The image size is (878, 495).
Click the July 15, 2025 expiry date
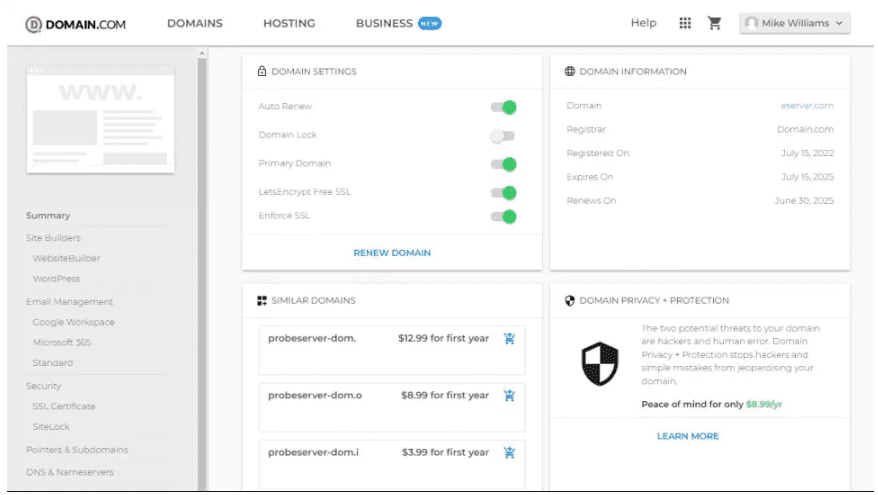click(x=807, y=176)
